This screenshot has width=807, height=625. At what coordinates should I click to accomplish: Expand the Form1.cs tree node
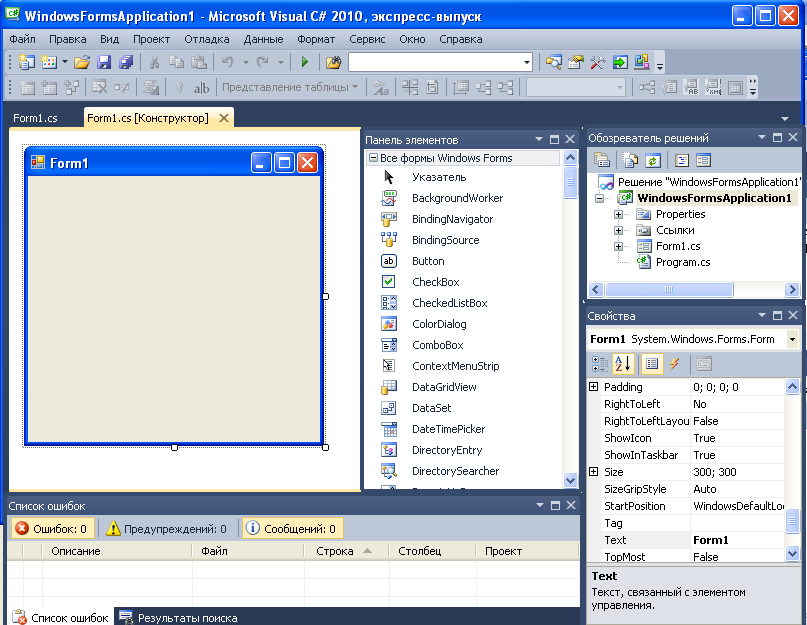619,246
